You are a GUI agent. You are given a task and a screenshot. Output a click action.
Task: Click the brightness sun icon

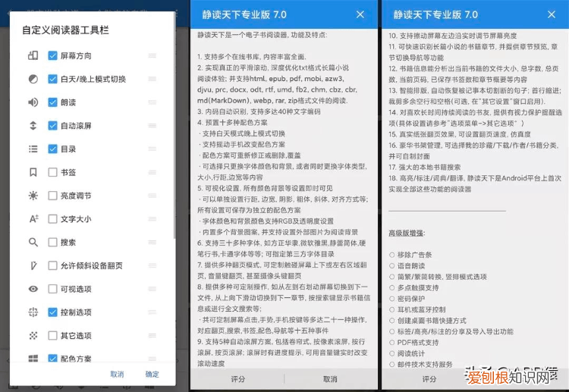(x=33, y=196)
